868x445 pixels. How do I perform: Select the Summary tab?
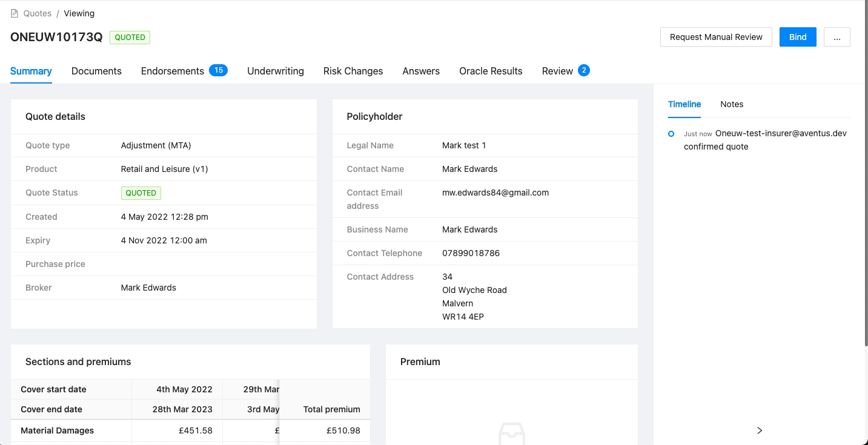point(31,71)
